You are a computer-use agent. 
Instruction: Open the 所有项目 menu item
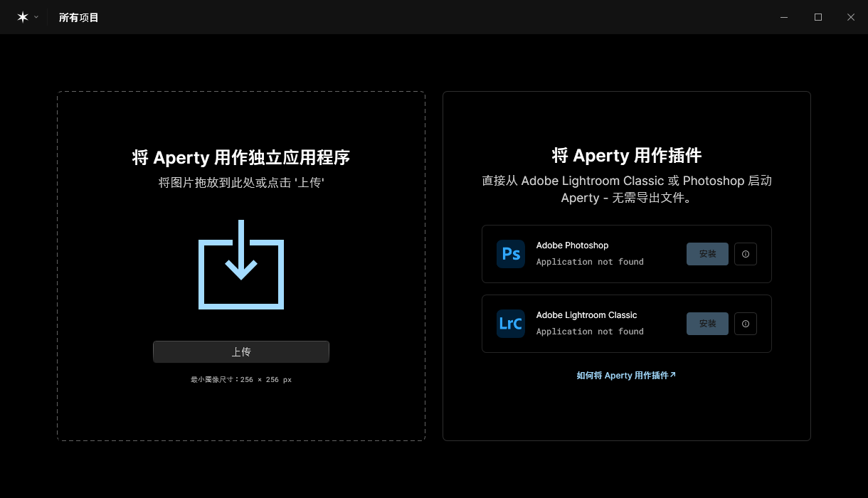pyautogui.click(x=78, y=17)
